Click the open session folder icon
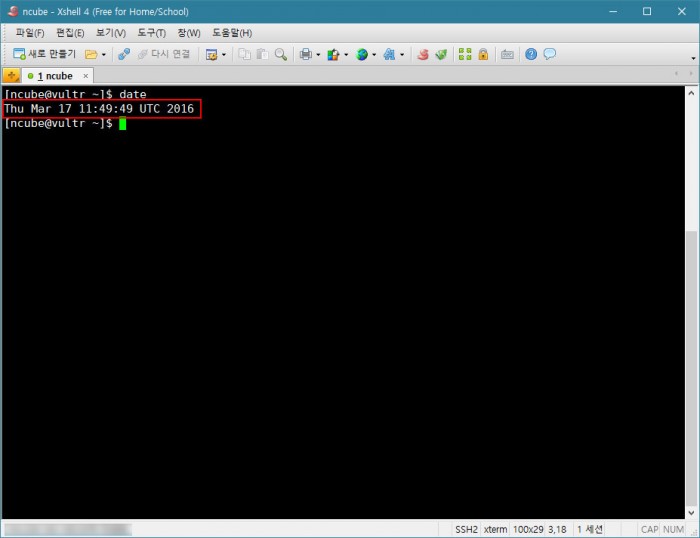The image size is (700, 538). point(91,54)
